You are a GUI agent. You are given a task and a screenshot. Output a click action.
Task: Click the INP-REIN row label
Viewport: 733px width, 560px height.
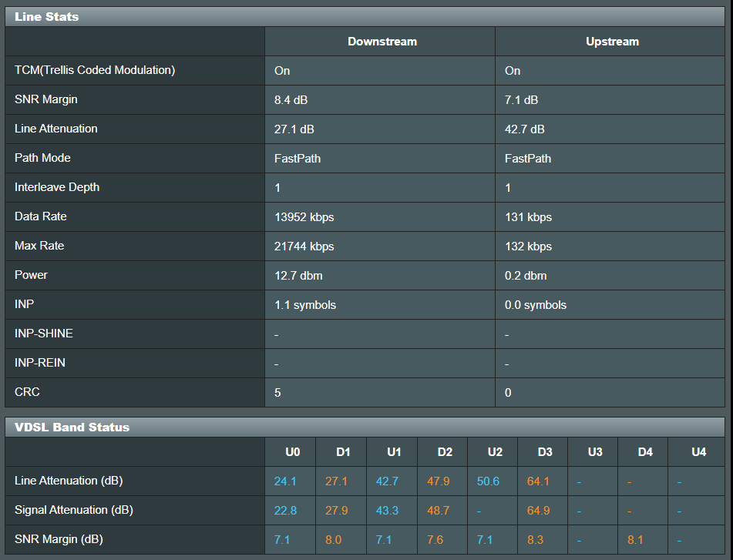tap(40, 363)
